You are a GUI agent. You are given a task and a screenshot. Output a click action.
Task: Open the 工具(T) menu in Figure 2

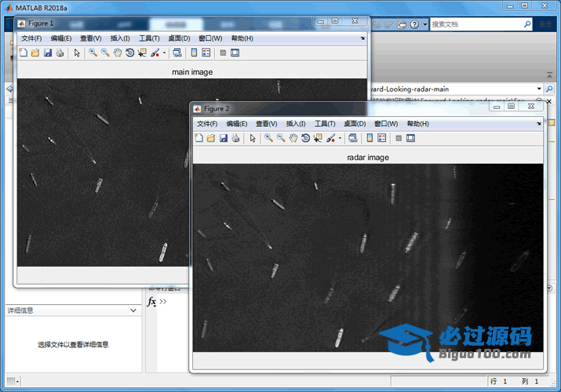[x=325, y=124]
